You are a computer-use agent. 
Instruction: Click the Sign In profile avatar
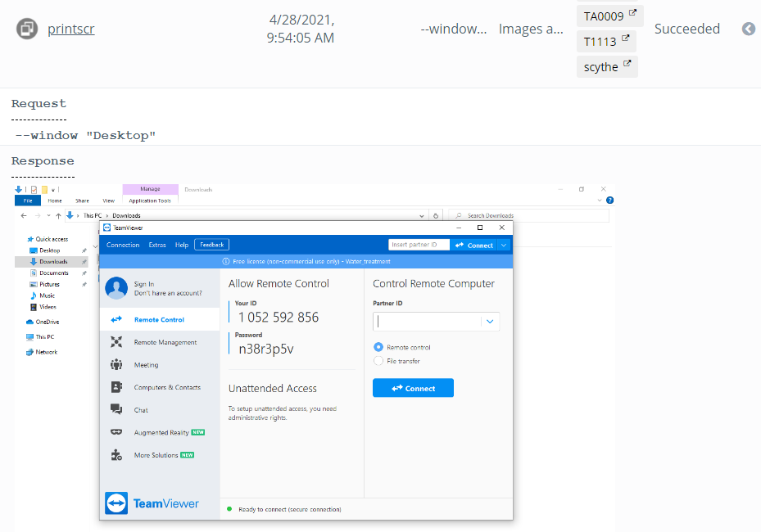click(x=116, y=288)
